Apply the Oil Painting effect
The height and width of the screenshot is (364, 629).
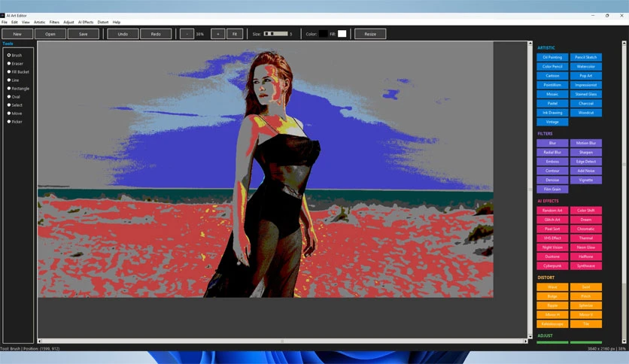click(552, 57)
